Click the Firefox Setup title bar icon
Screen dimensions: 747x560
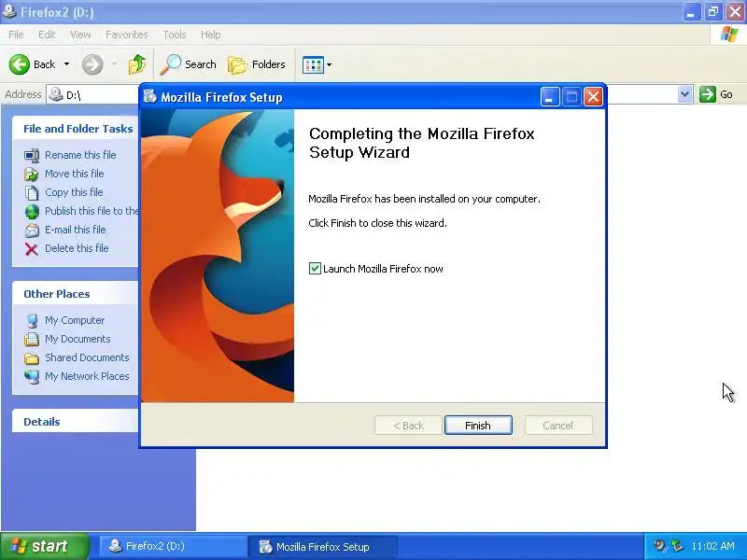[x=150, y=96]
